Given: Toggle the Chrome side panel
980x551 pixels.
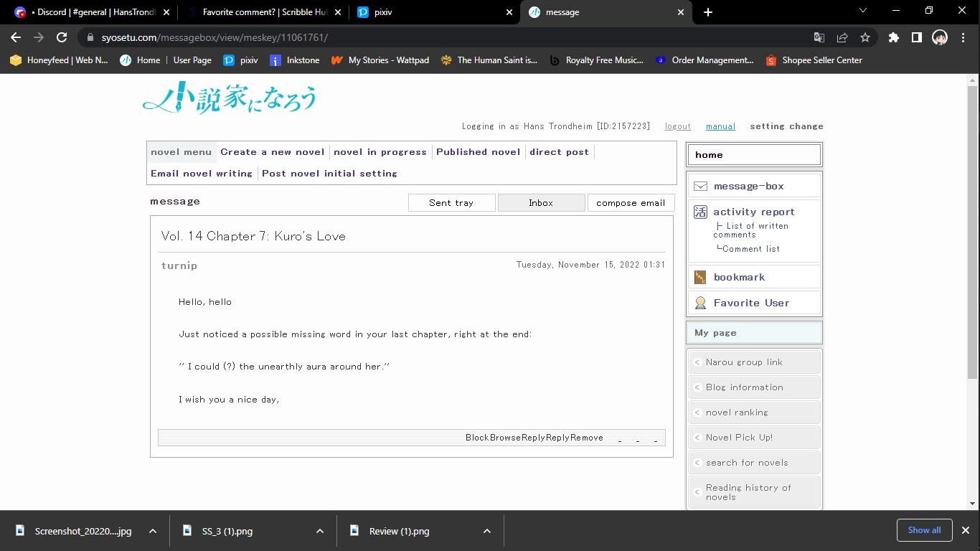Looking at the screenshot, I should pyautogui.click(x=916, y=37).
